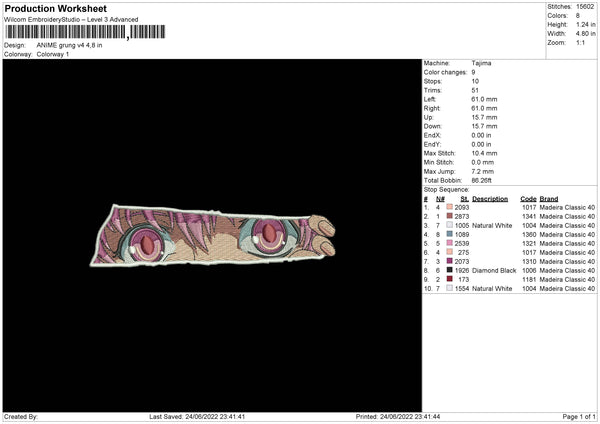
Task: Click the Width value 4.80 in
Action: 585,34
